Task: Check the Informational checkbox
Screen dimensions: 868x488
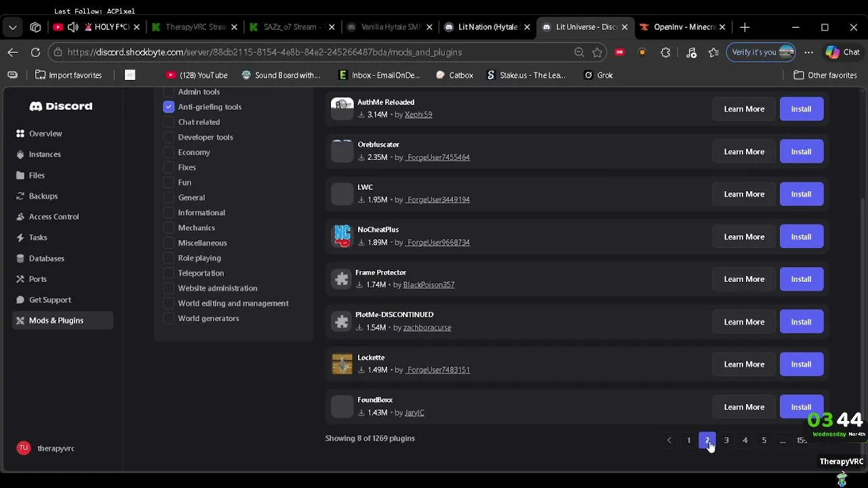Action: pyautogui.click(x=169, y=213)
